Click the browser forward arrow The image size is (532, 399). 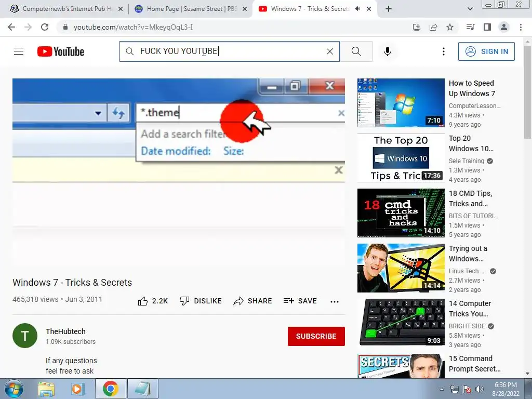pos(28,27)
